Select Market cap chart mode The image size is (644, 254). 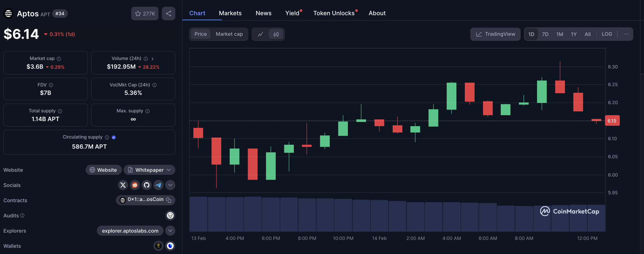coord(229,34)
